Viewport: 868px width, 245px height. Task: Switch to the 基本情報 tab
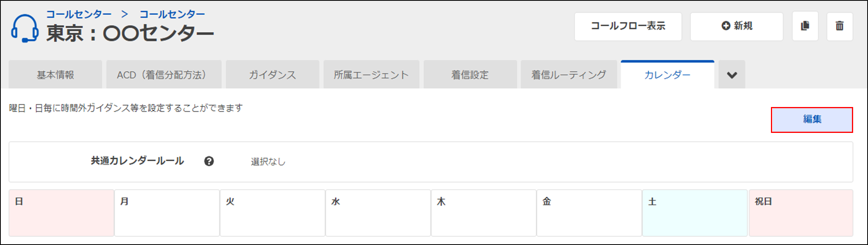point(55,74)
